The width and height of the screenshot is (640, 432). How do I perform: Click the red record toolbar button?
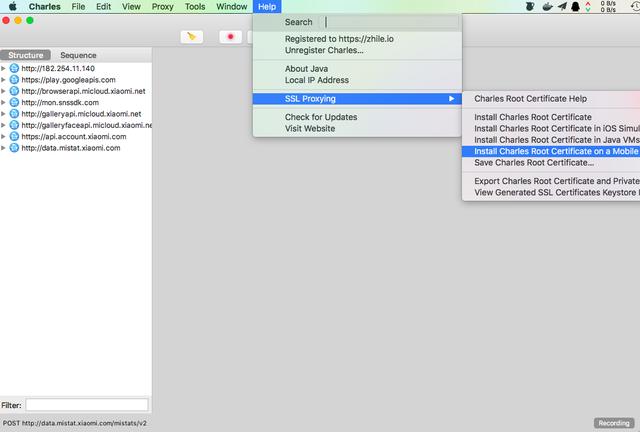pyautogui.click(x=231, y=37)
